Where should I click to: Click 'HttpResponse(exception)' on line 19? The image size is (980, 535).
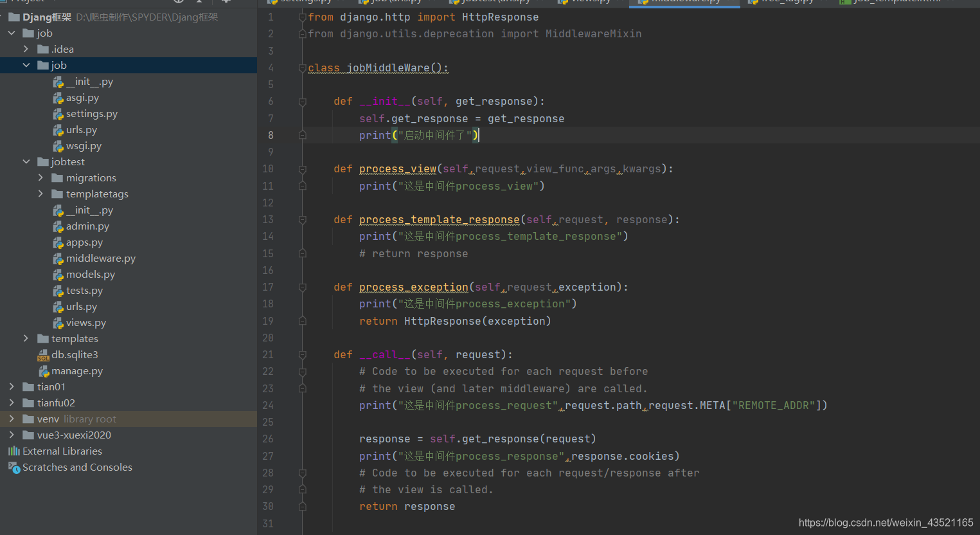click(x=477, y=321)
